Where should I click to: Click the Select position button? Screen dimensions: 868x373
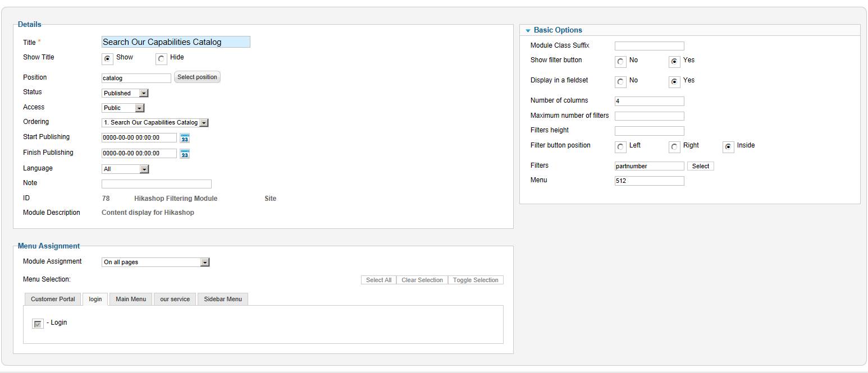[x=197, y=77]
